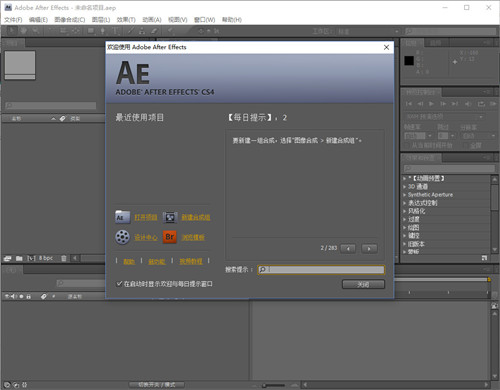Click the 搜索提示 tip search field

point(321,269)
